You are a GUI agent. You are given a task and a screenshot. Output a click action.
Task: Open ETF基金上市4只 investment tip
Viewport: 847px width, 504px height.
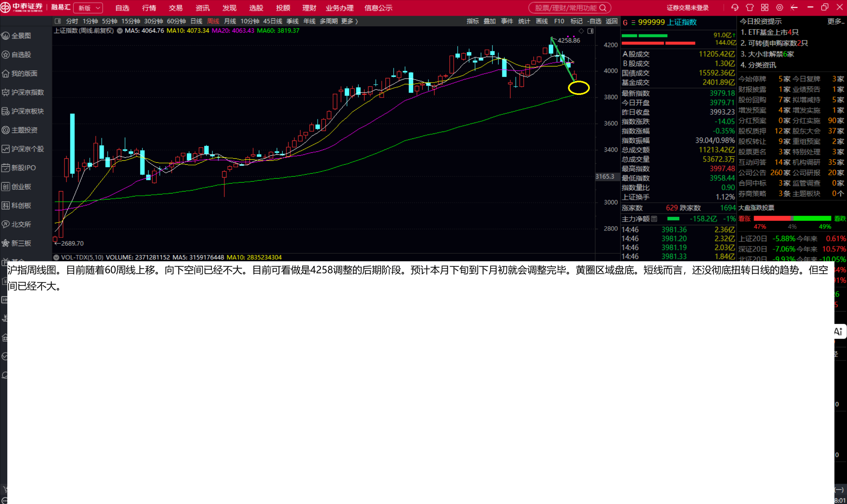(770, 32)
